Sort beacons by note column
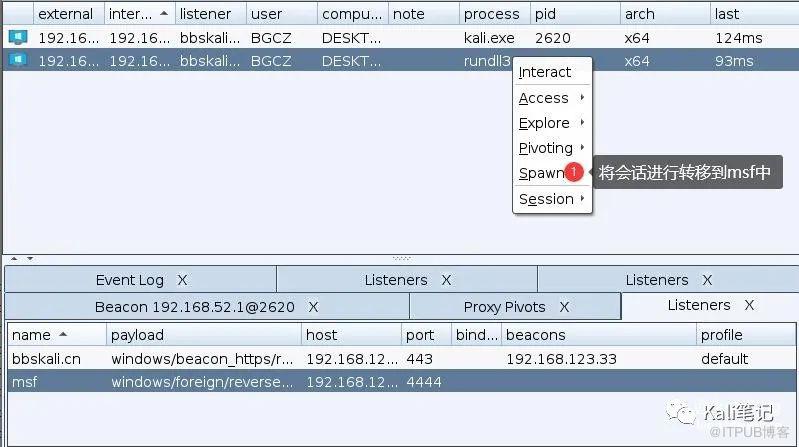Image resolution: width=799 pixels, height=447 pixels. [423, 14]
